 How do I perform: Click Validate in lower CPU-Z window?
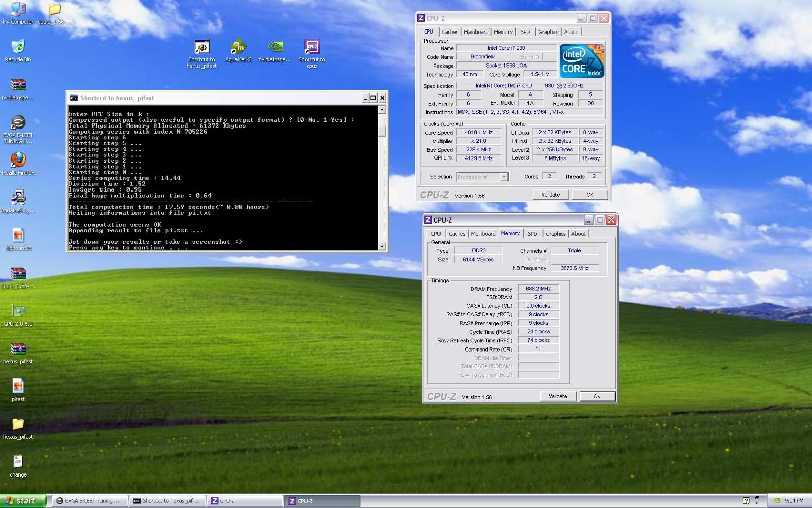click(x=558, y=396)
